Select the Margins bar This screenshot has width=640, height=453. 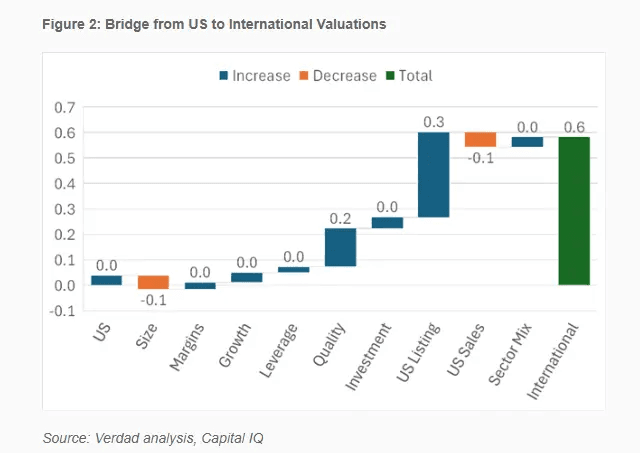pos(200,286)
